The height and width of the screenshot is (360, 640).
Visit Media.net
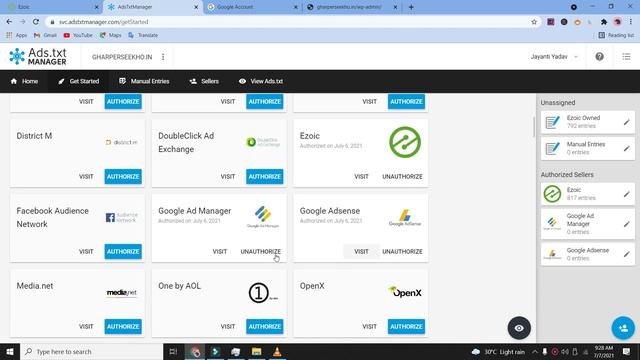pos(86,327)
